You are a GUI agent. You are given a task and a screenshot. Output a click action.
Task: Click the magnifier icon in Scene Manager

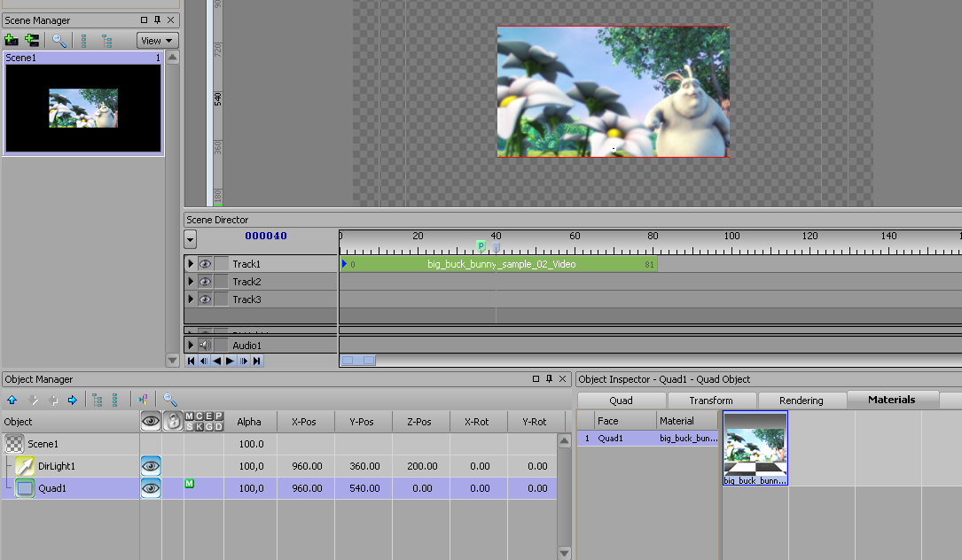point(59,40)
